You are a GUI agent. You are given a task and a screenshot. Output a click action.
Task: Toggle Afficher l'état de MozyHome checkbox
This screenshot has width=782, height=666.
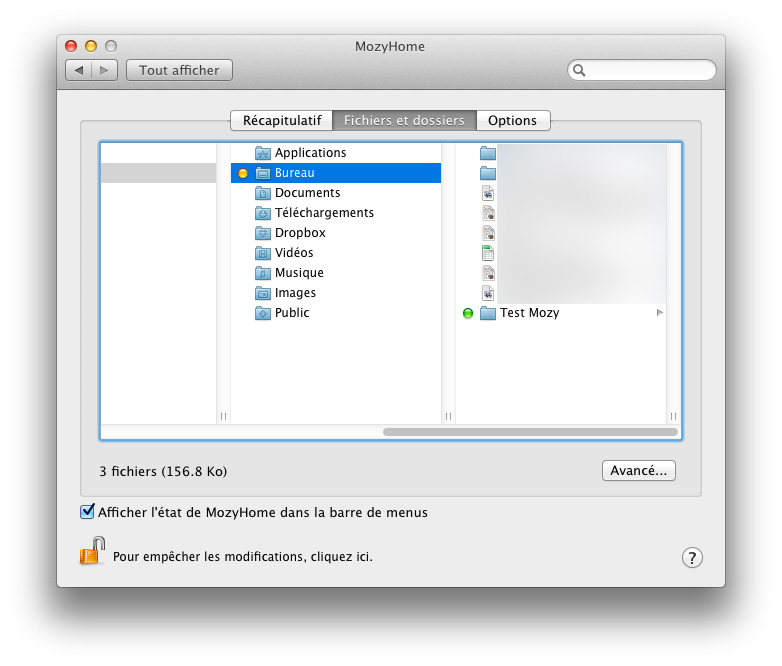(87, 511)
